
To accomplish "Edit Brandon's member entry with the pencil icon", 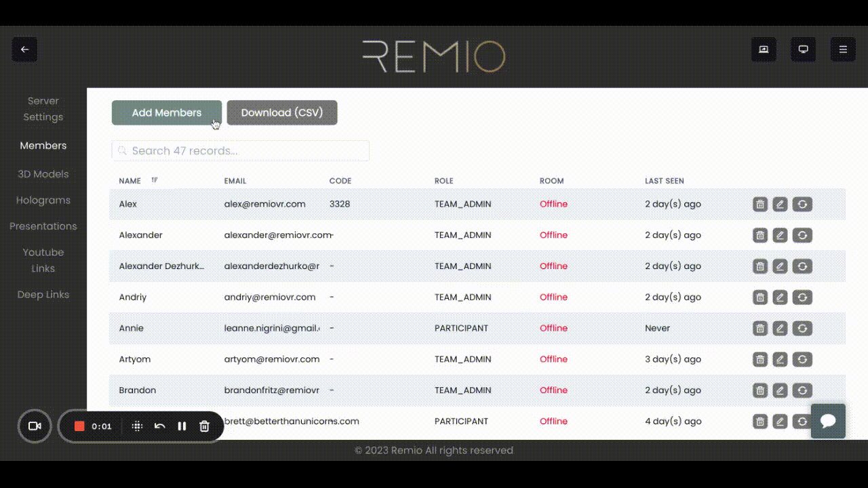I will 780,390.
